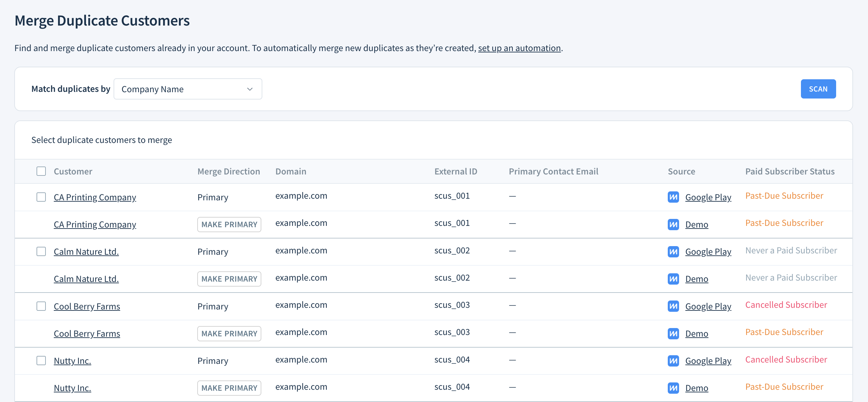Open Demo source link for Nutty Inc.

coord(696,388)
